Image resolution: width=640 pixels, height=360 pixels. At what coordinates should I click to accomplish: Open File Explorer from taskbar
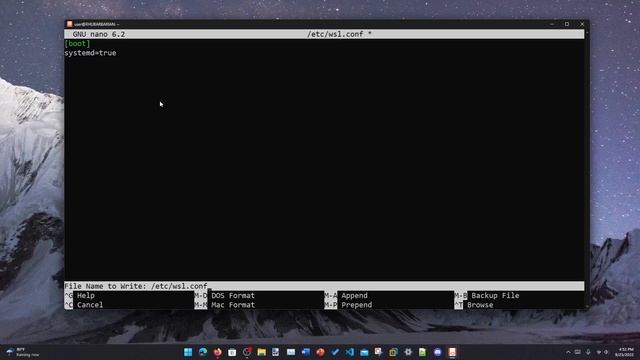(262, 352)
